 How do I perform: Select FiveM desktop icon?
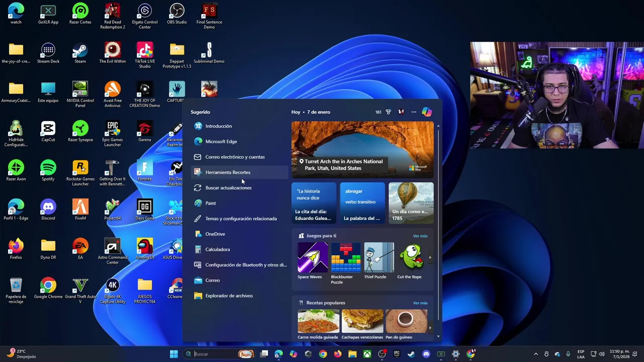coord(80,210)
